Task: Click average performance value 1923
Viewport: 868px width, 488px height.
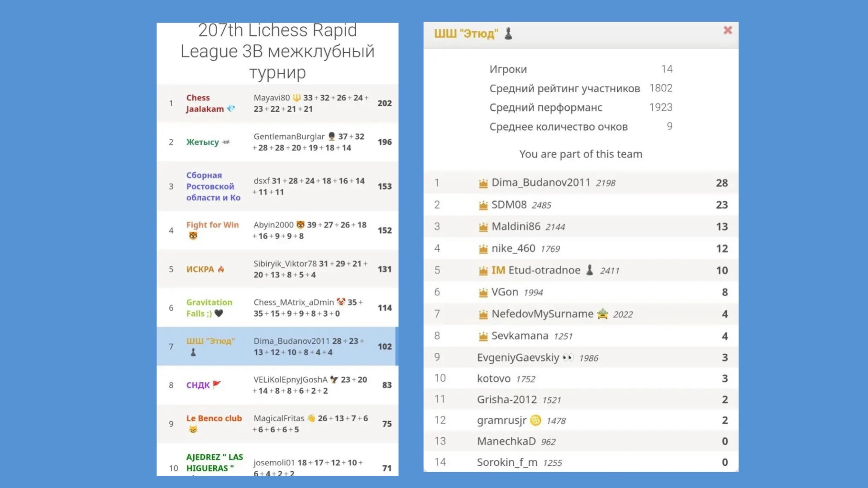Action: coord(661,107)
